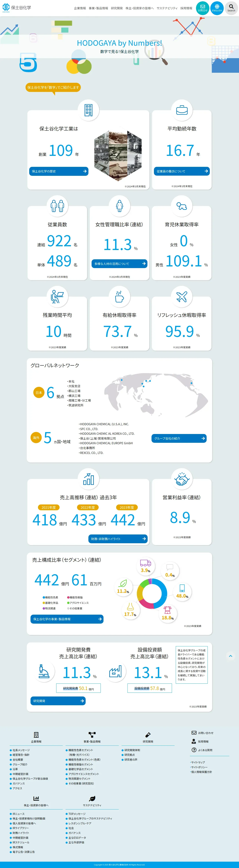Open footer link アクセス
This screenshot has height=868, width=239.
[x=17, y=788]
